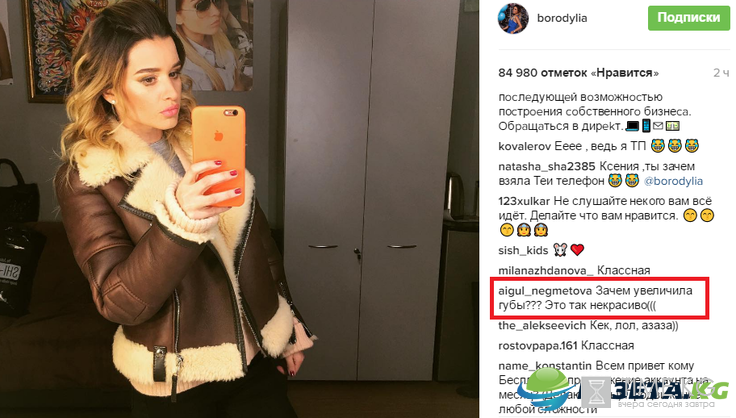Open the borodylia username link

click(562, 18)
